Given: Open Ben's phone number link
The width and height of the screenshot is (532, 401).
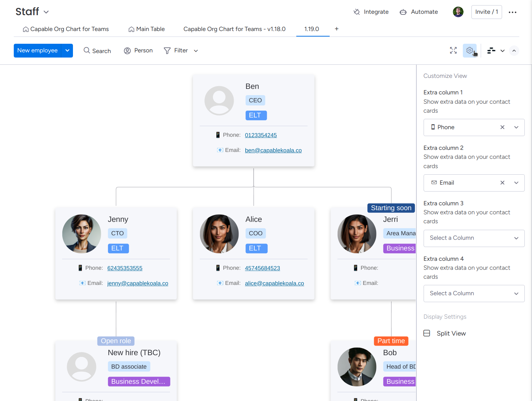Looking at the screenshot, I should click(x=261, y=135).
